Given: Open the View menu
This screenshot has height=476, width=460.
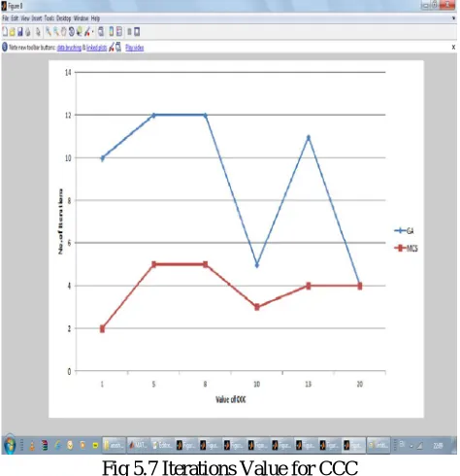Looking at the screenshot, I should [x=25, y=18].
